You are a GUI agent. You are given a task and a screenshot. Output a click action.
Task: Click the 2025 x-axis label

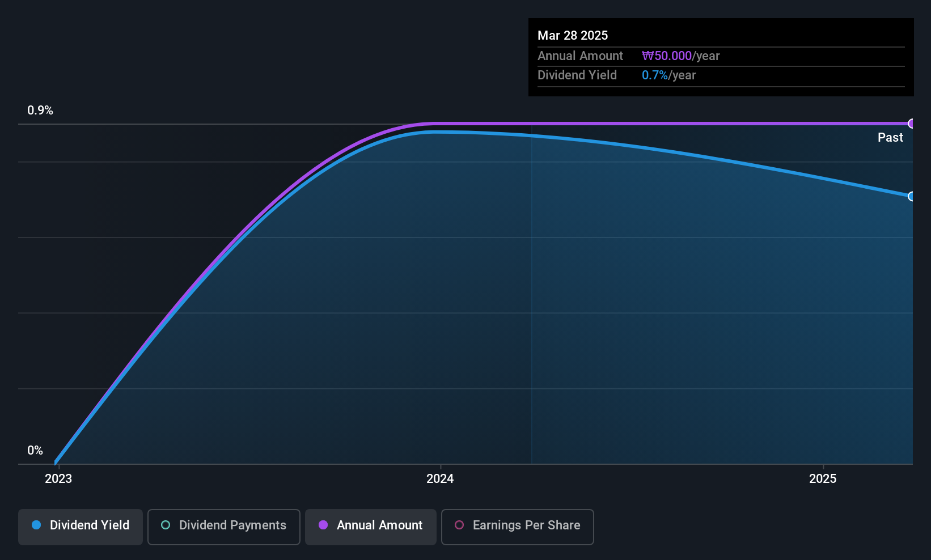(x=823, y=479)
